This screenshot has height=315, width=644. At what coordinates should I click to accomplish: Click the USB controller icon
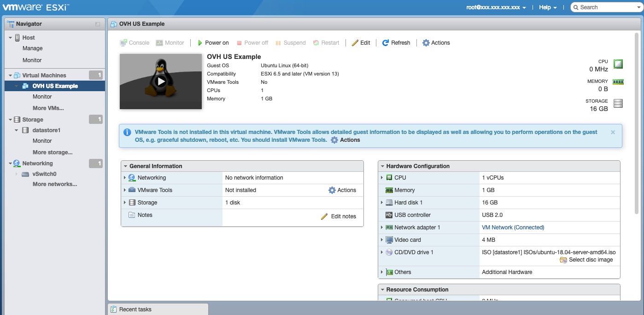pos(389,215)
